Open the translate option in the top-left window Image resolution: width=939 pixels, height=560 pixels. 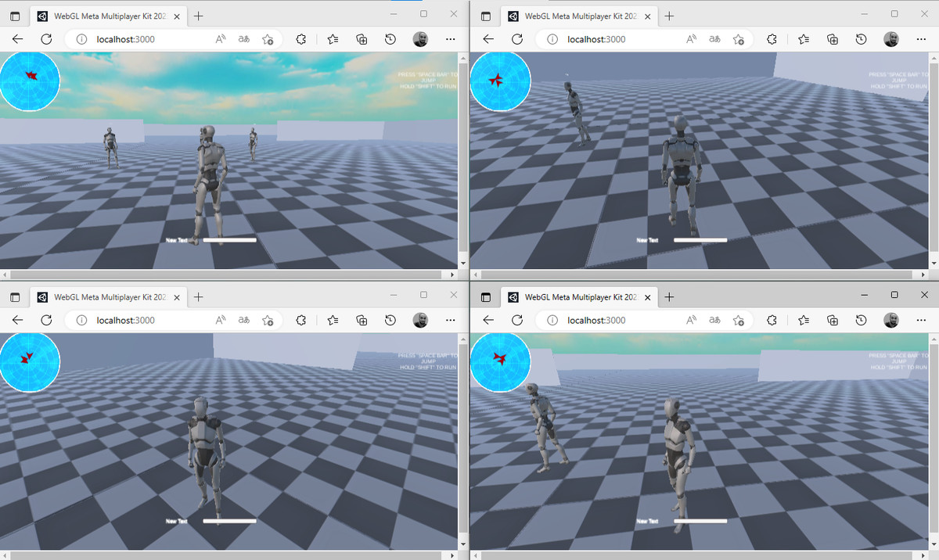pyautogui.click(x=244, y=39)
